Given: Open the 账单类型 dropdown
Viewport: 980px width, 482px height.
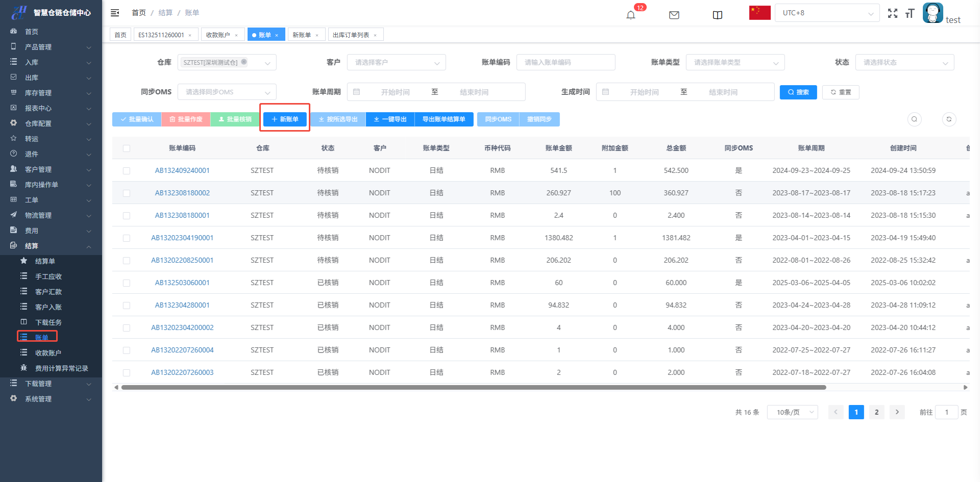Looking at the screenshot, I should click(734, 62).
